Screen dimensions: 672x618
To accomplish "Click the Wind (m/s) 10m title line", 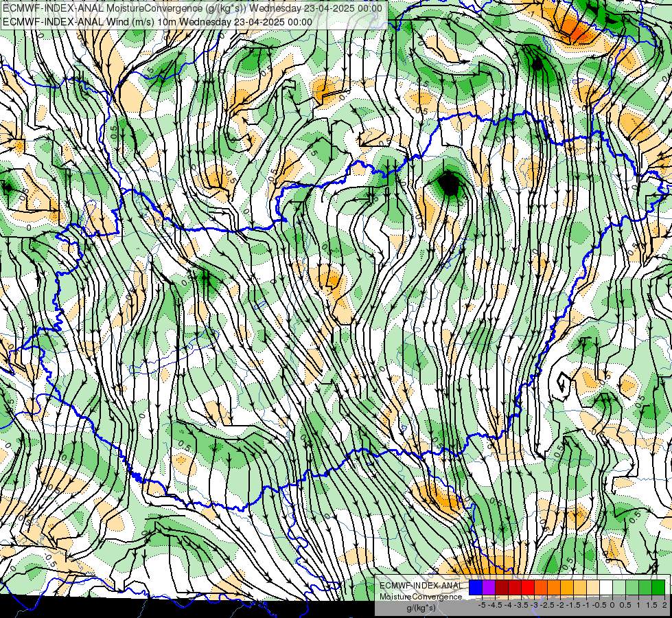I will (x=157, y=22).
